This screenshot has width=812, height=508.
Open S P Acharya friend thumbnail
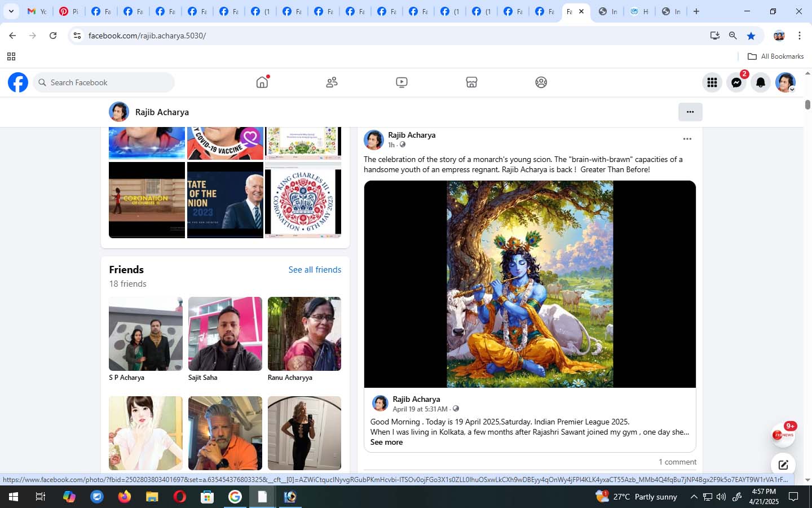tap(145, 334)
